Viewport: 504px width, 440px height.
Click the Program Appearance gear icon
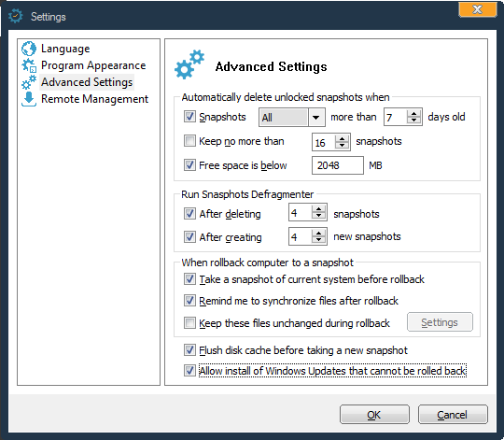29,65
